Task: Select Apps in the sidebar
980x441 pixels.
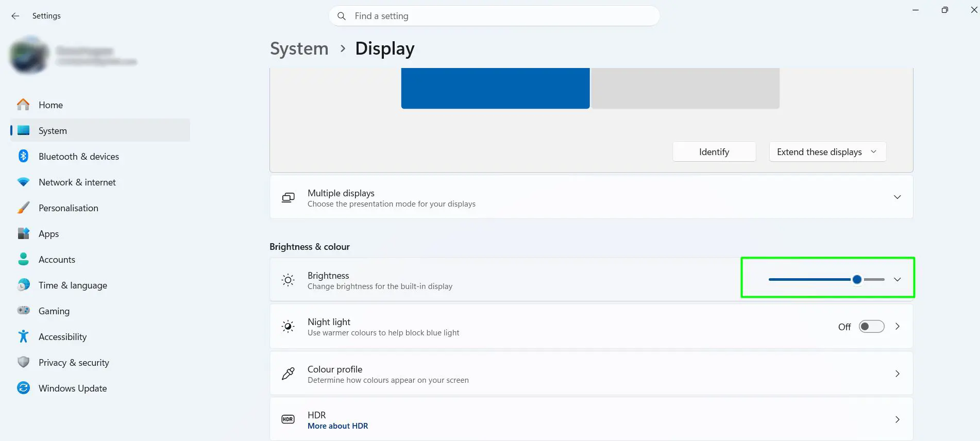Action: [x=100, y=233]
